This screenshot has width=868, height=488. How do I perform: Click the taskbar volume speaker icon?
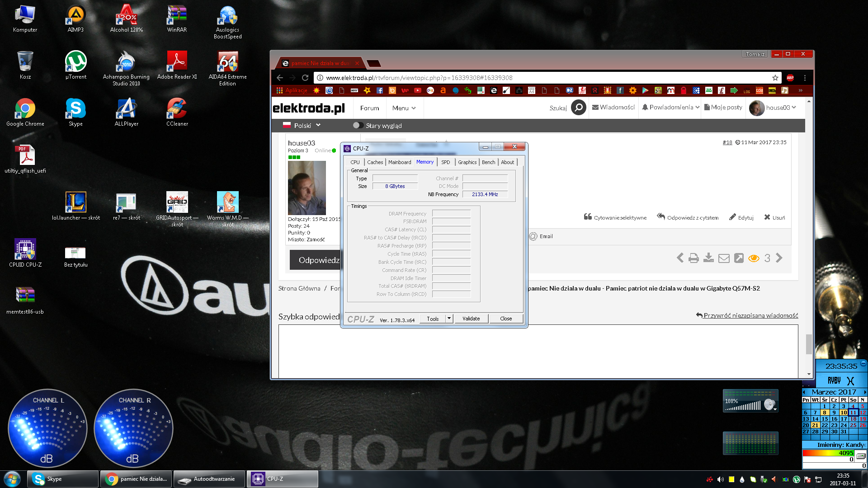[721, 479]
